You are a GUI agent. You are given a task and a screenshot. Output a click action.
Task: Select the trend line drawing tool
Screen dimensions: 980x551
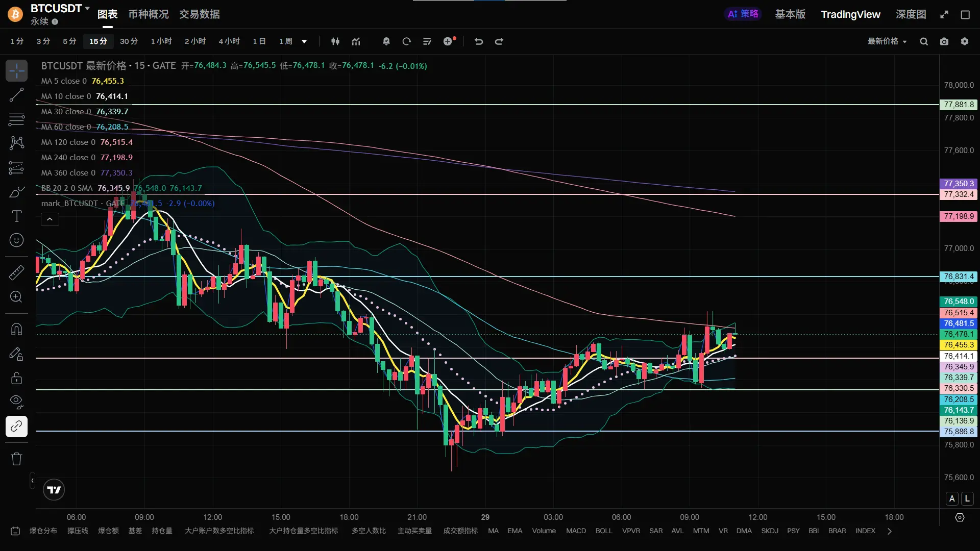click(x=16, y=95)
